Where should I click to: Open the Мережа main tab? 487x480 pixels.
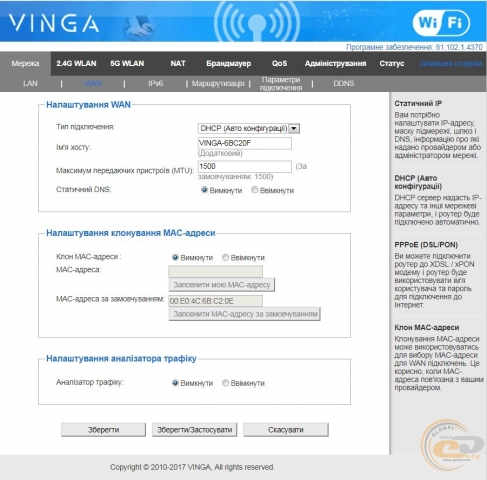(25, 63)
